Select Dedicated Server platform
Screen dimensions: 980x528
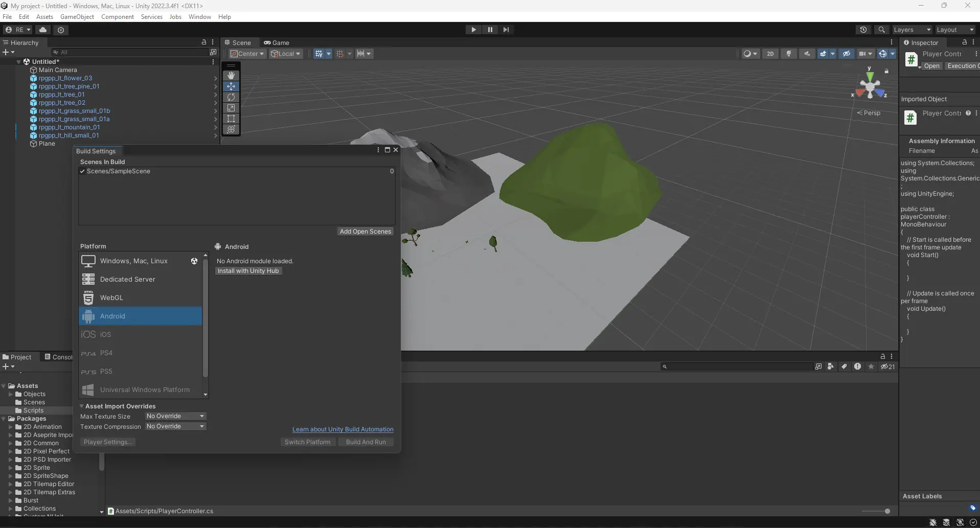click(141, 279)
